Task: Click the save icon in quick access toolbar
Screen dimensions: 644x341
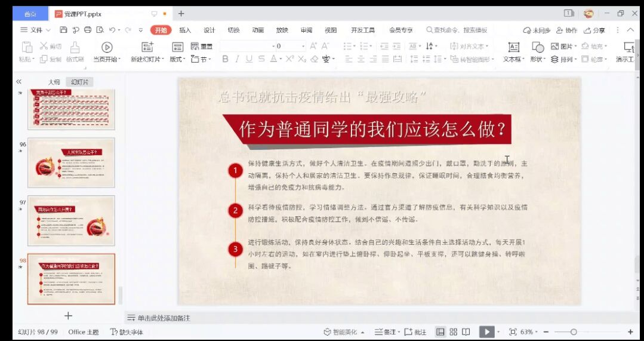Action: pyautogui.click(x=64, y=30)
